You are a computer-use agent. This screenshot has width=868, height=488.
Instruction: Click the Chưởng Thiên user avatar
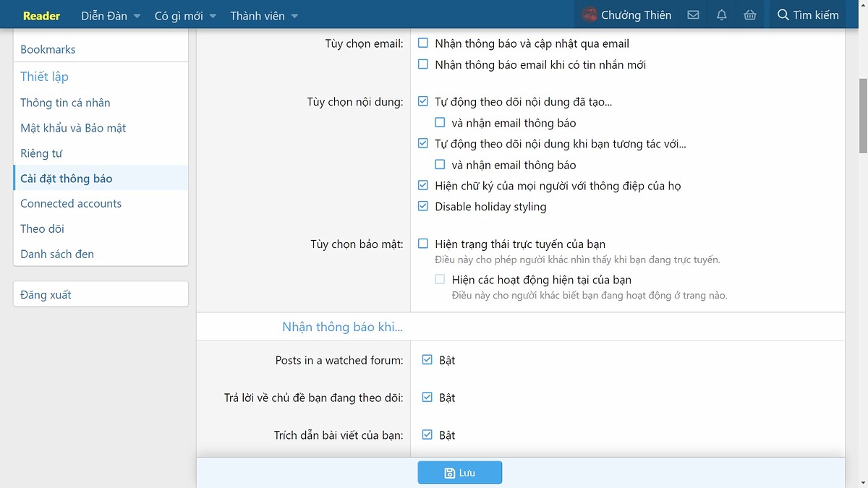coord(590,15)
